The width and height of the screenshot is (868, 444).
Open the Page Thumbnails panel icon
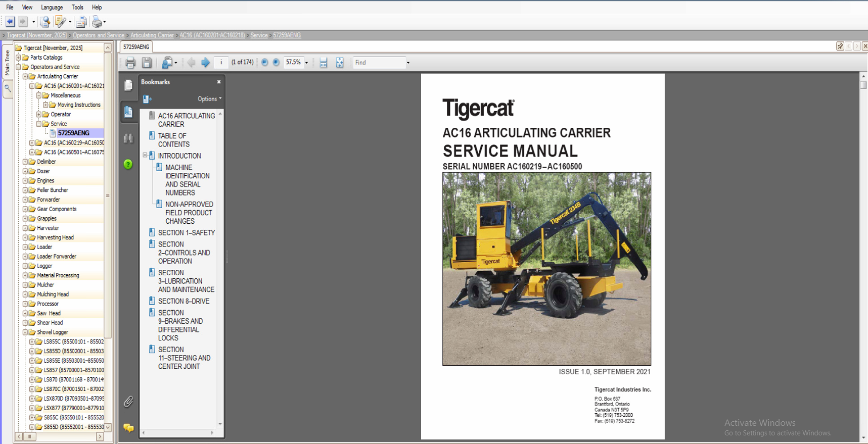point(128,85)
